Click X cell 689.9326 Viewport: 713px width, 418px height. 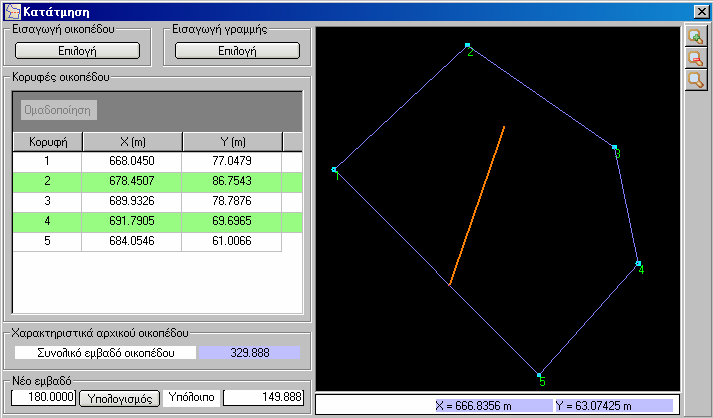(132, 201)
